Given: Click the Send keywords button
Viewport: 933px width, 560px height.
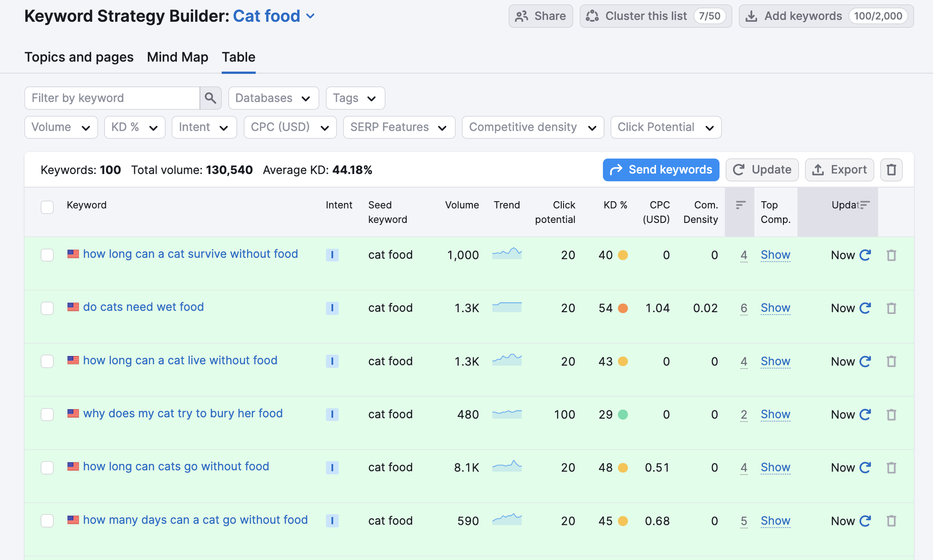Looking at the screenshot, I should [660, 170].
